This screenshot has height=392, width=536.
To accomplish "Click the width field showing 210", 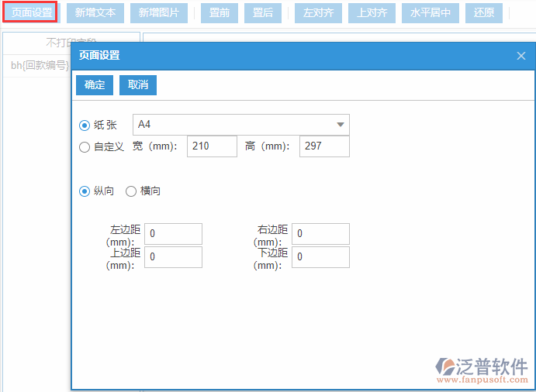I will (x=212, y=146).
